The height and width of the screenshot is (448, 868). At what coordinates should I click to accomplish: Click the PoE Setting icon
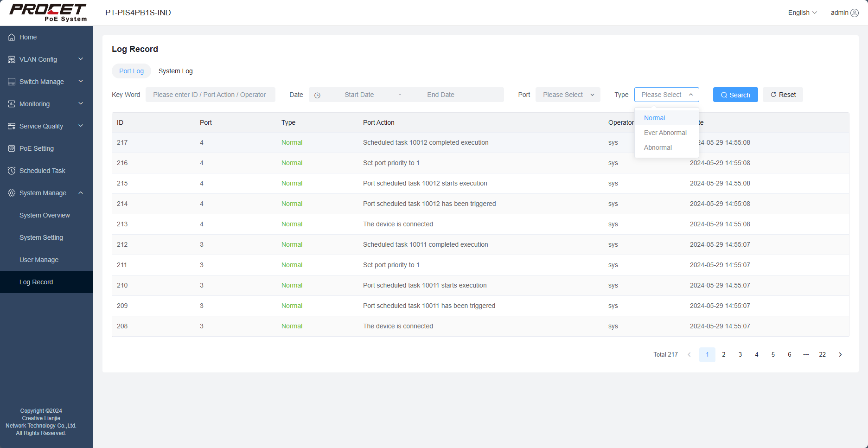point(12,148)
